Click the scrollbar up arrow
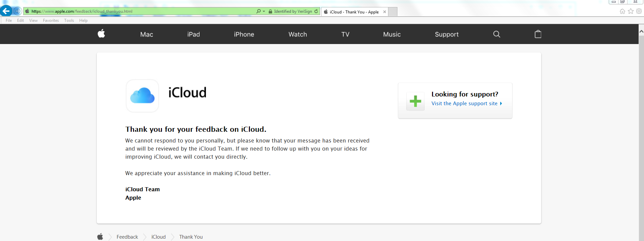Viewport: 644px width, 241px height. point(641,31)
